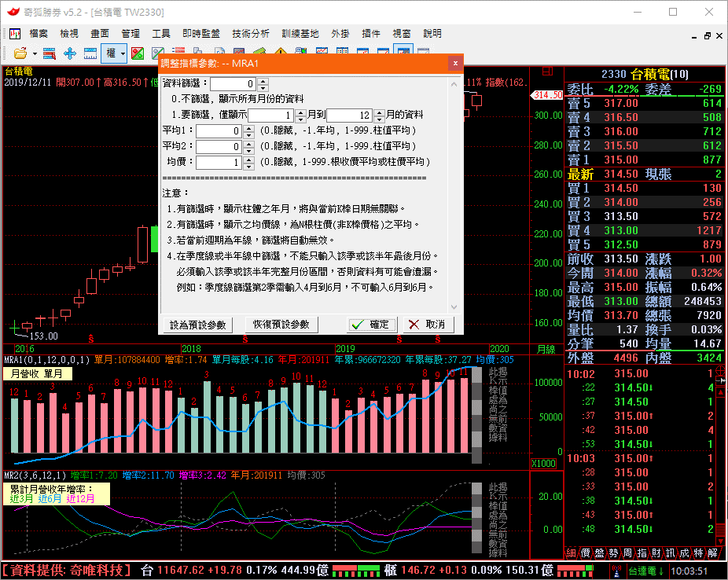Switch to the 盤 tab

click(599, 553)
